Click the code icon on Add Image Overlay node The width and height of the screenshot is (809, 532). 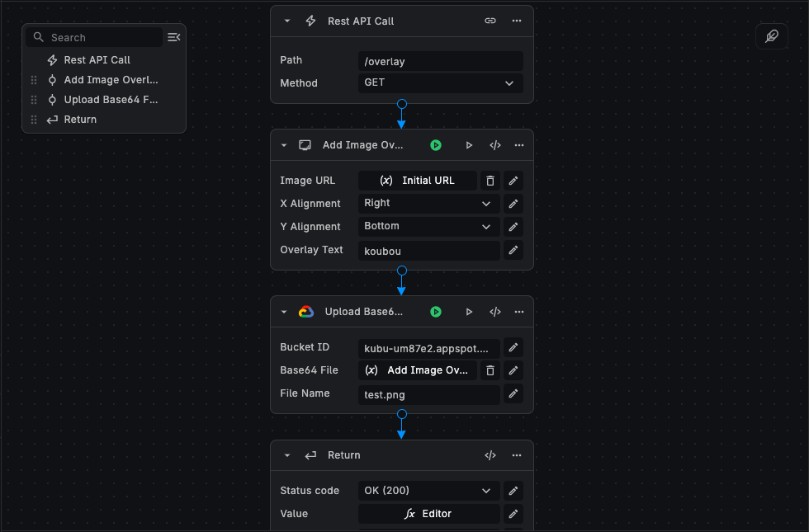[x=495, y=145]
